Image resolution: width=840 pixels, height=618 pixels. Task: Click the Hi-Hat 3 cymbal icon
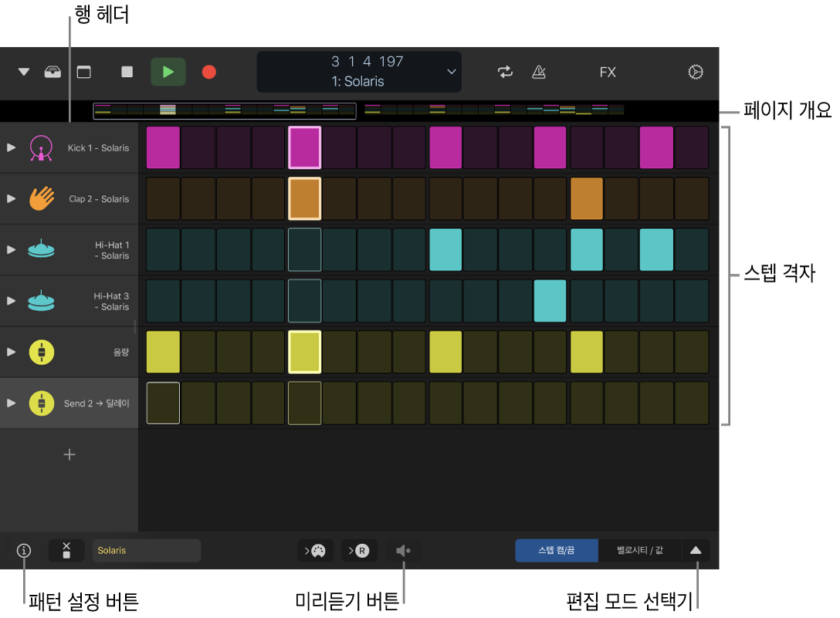tap(41, 301)
